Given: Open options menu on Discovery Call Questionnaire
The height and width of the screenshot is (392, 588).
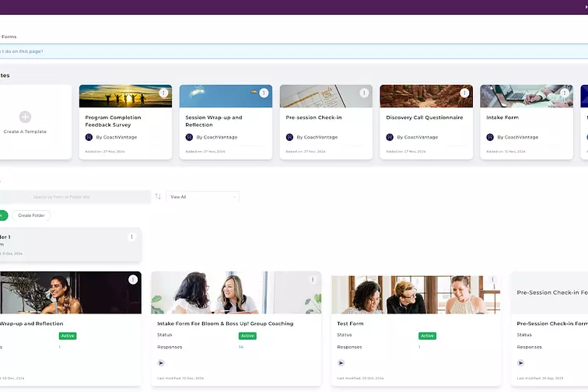Looking at the screenshot, I should click(464, 93).
